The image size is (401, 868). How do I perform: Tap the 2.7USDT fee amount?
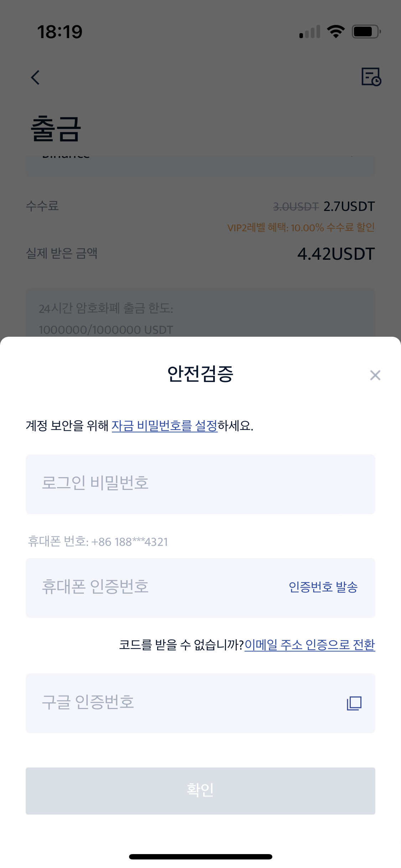(349, 206)
